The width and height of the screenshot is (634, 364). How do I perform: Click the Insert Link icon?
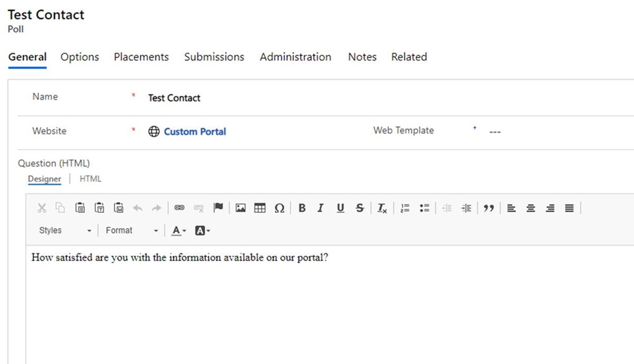(x=180, y=209)
